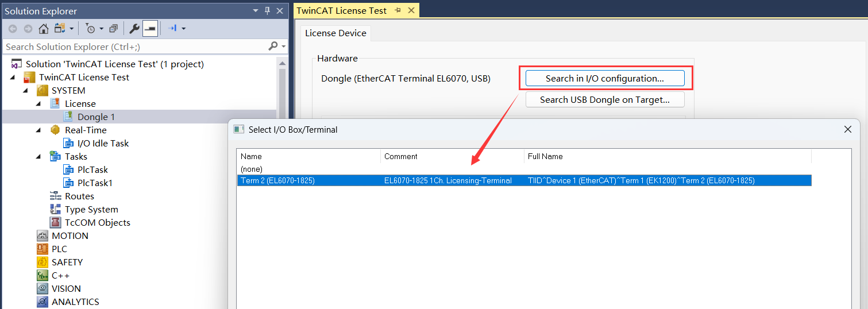Collapse the License tree node
Screen dimensions: 868x309
pyautogui.click(x=38, y=104)
